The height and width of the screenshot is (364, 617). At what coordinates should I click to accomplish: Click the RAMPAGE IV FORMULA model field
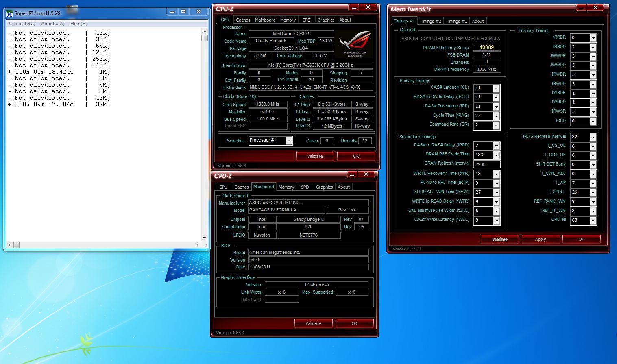coord(286,210)
